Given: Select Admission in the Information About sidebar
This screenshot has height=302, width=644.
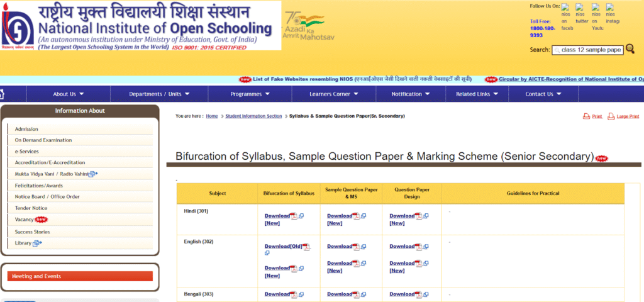Looking at the screenshot, I should coord(26,129).
